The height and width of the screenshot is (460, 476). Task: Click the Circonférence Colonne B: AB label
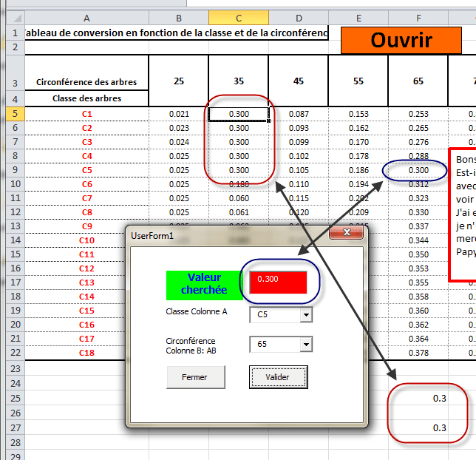[191, 346]
